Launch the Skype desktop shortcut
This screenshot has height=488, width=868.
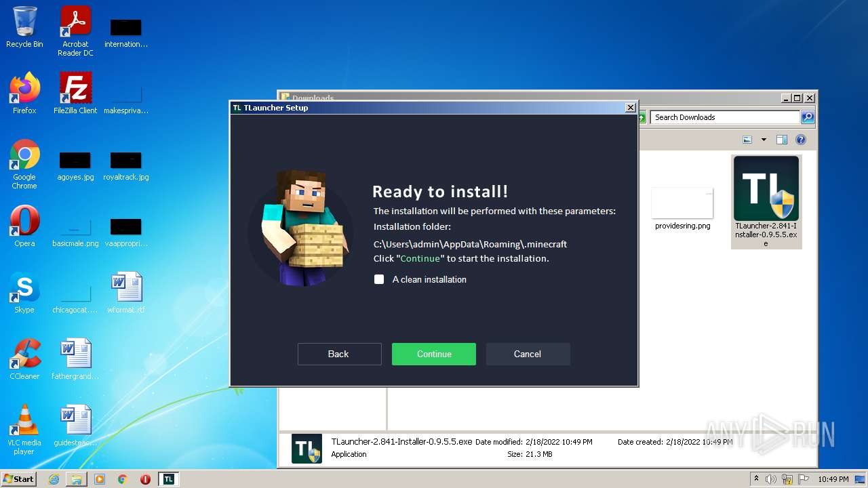tap(24, 293)
